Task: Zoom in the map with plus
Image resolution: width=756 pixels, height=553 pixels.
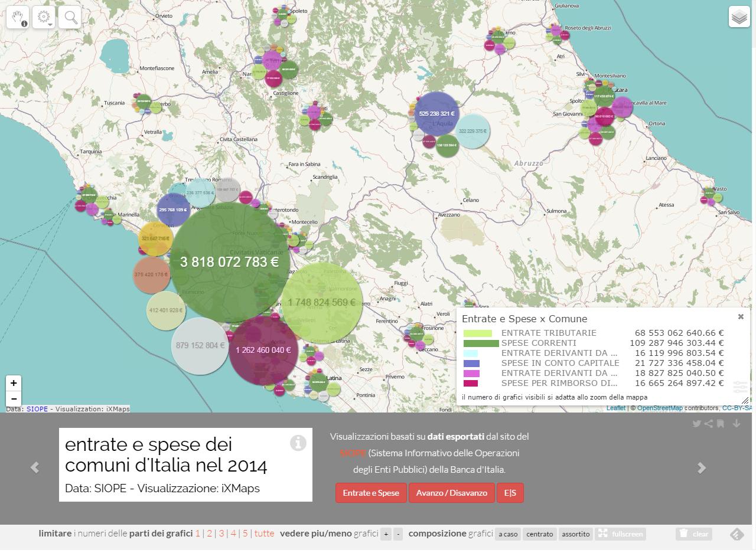Action: click(14, 383)
